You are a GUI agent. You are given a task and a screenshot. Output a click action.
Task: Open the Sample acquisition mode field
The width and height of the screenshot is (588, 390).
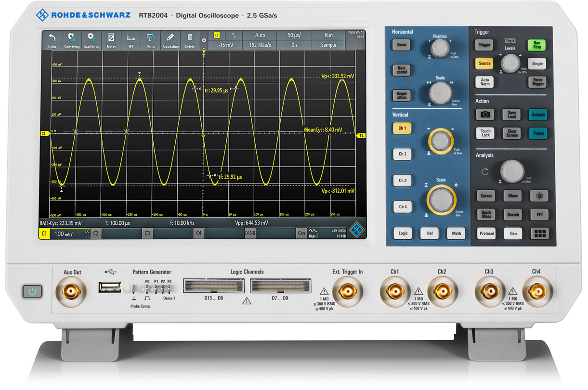[328, 45]
